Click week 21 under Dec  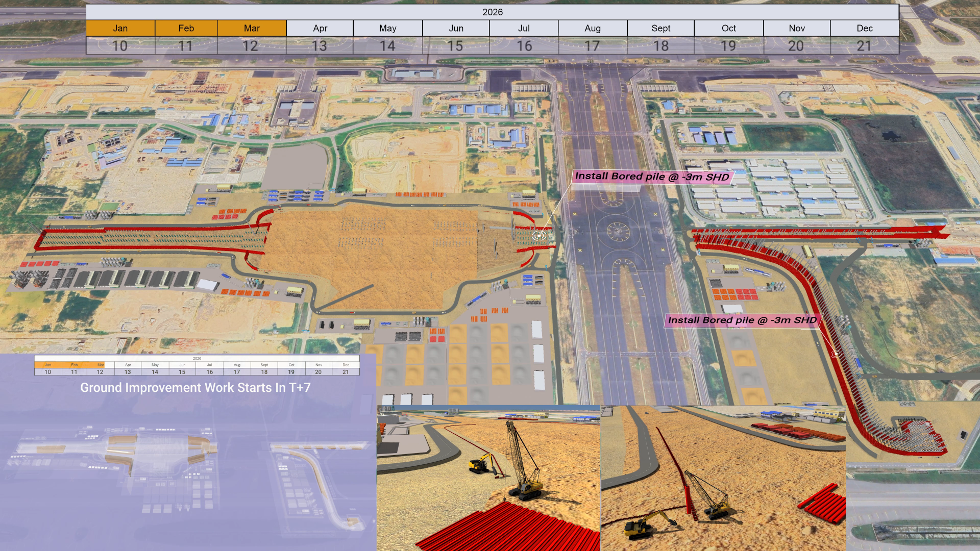pyautogui.click(x=864, y=46)
